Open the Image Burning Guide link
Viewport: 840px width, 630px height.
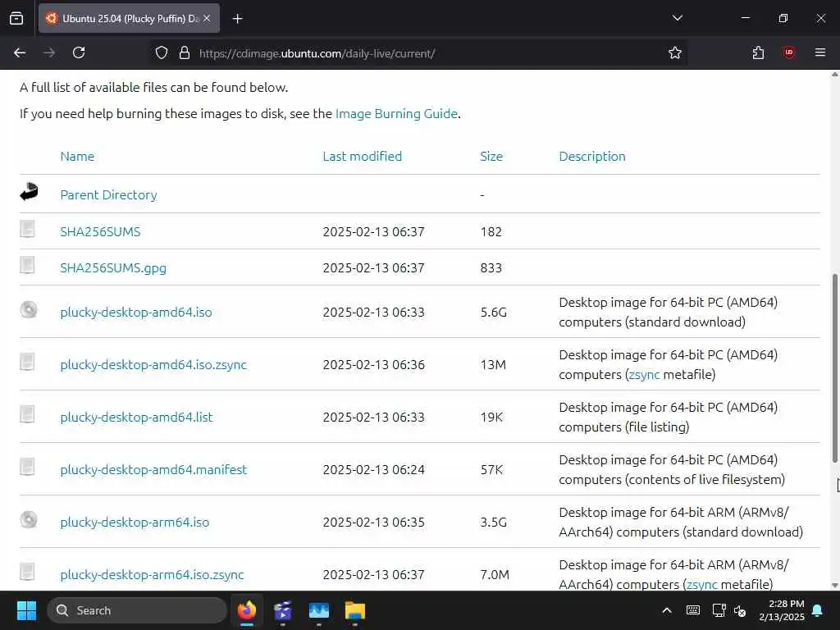click(396, 113)
